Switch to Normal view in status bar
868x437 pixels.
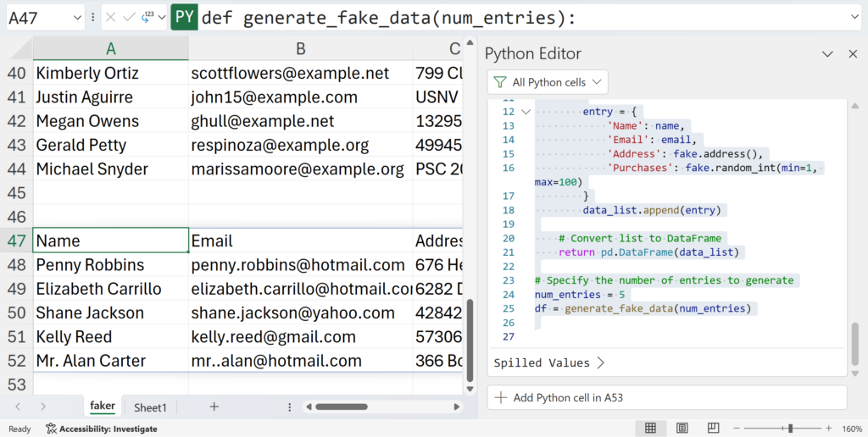point(650,429)
